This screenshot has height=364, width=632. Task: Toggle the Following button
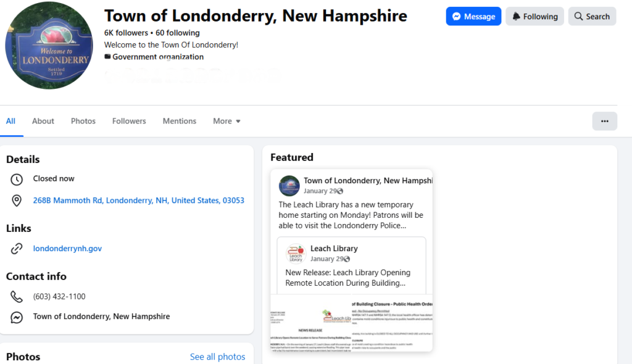click(x=534, y=17)
